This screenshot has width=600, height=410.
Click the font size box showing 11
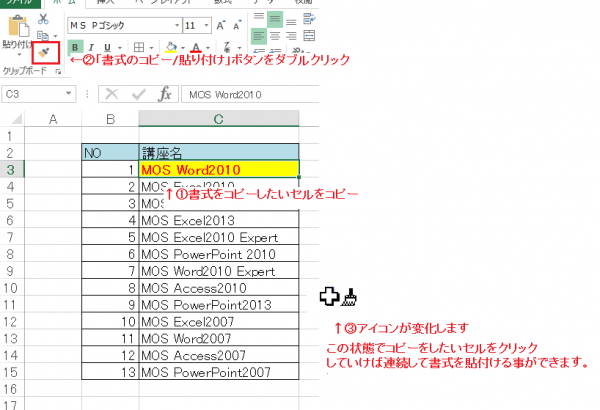click(192, 26)
